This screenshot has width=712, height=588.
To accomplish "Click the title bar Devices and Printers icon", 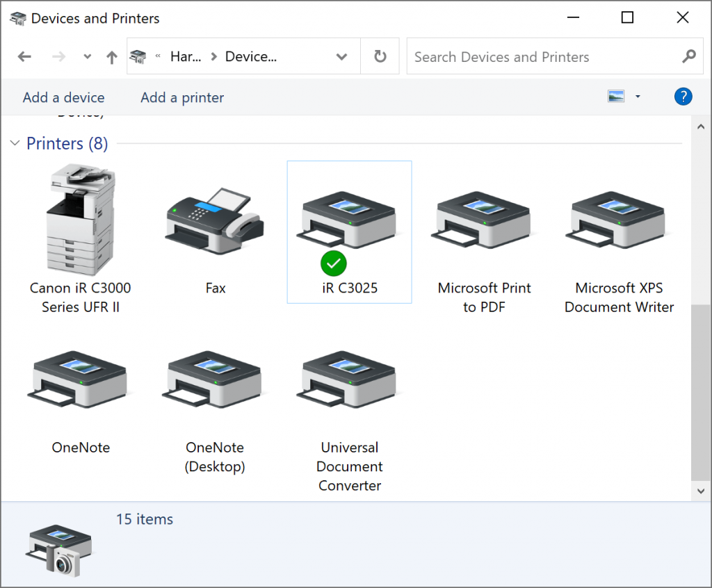I will (17, 18).
